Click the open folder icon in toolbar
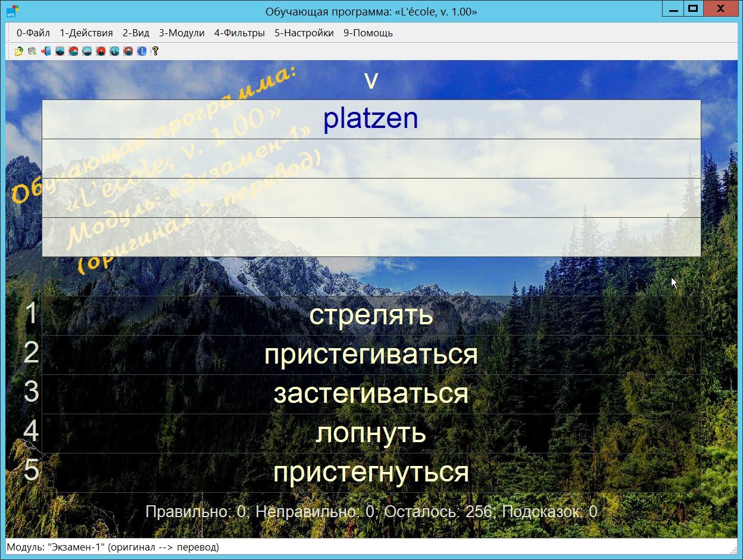This screenshot has height=560, width=743. pos(19,51)
